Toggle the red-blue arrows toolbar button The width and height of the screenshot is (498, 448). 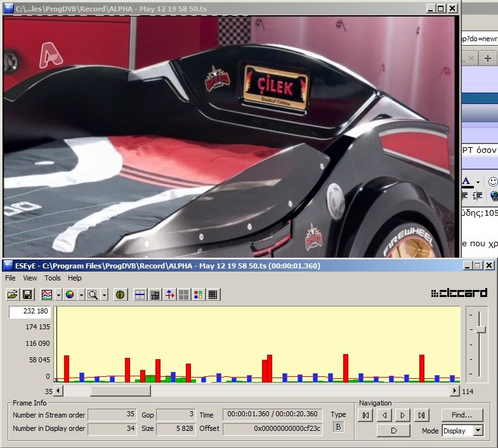(x=169, y=294)
